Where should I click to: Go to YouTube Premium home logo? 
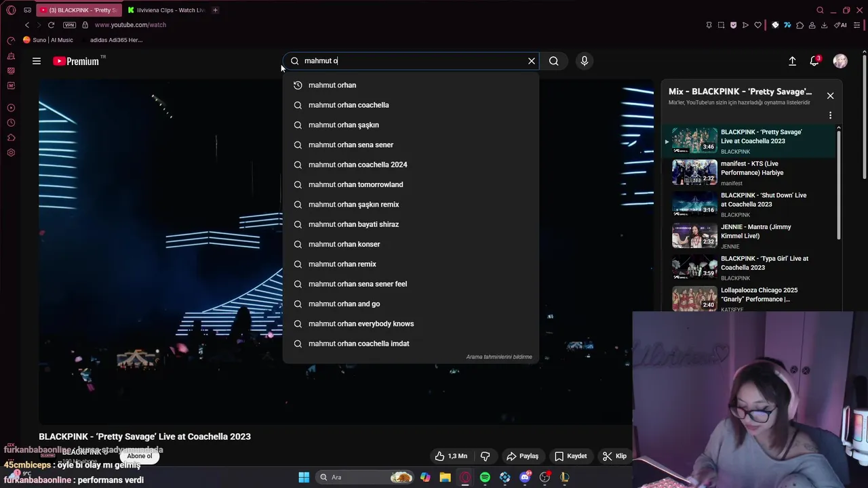point(76,61)
